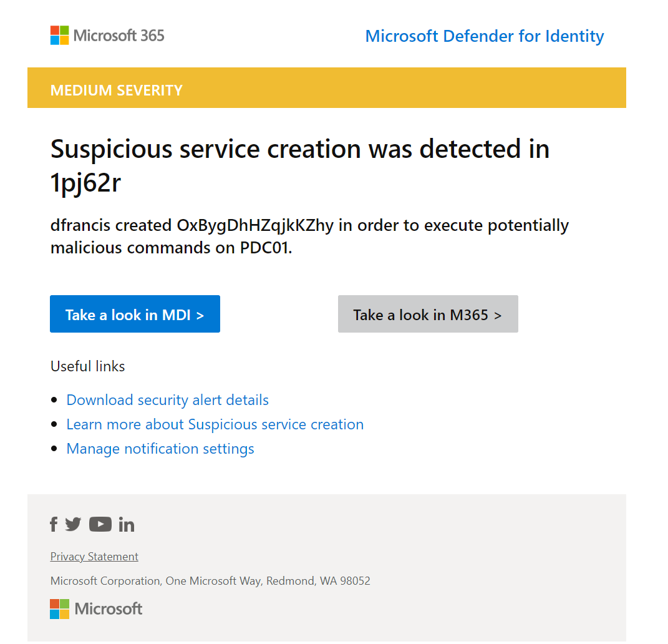Viewport: 668px width, 644px height.
Task: Open the Facebook icon in footer
Action: 54,524
